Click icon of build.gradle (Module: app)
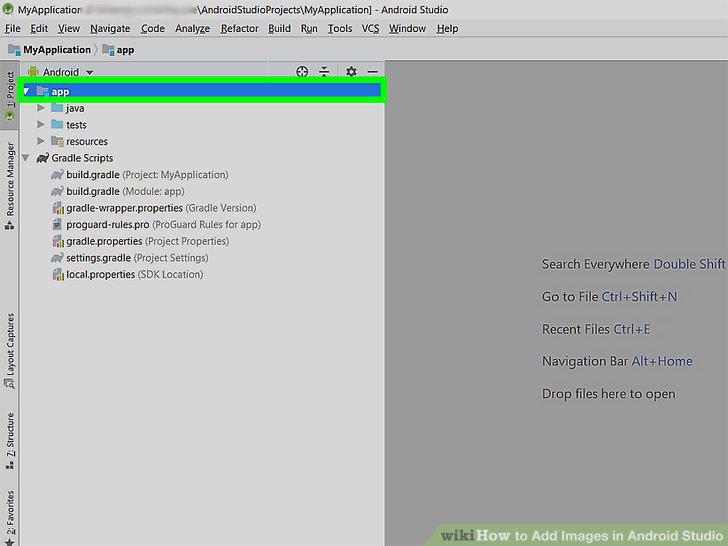The width and height of the screenshot is (728, 546). [x=57, y=191]
